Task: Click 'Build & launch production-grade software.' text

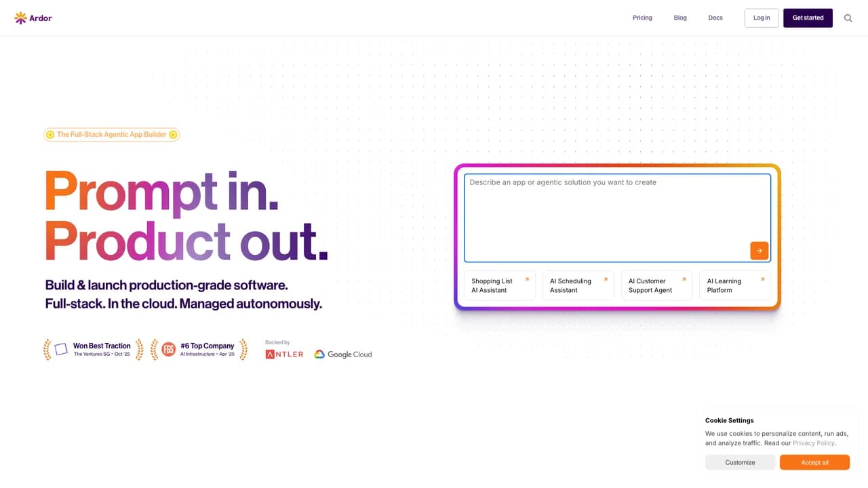Action: point(167,285)
